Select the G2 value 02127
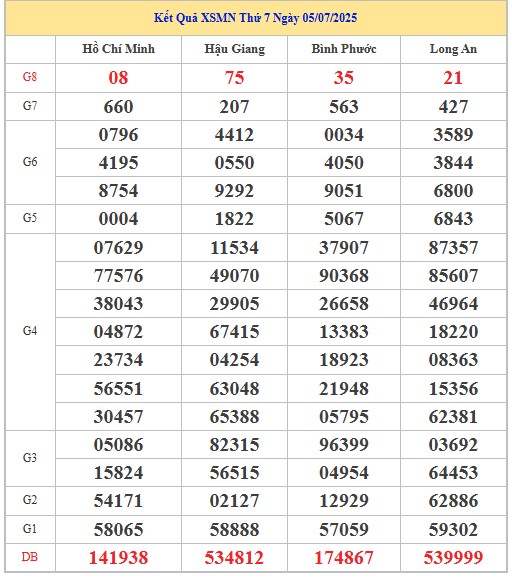The width and height of the screenshot is (512, 578). pyautogui.click(x=234, y=501)
